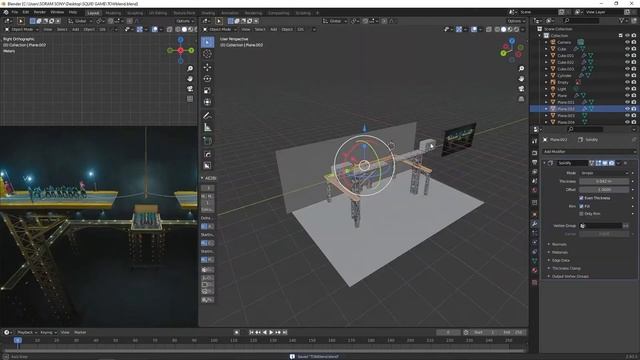Select the Transform tool in main viewport toolbar
The width and height of the screenshot is (640, 360).
click(207, 102)
